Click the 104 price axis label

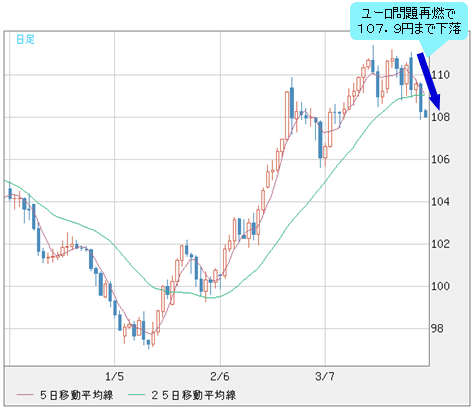[x=440, y=202]
